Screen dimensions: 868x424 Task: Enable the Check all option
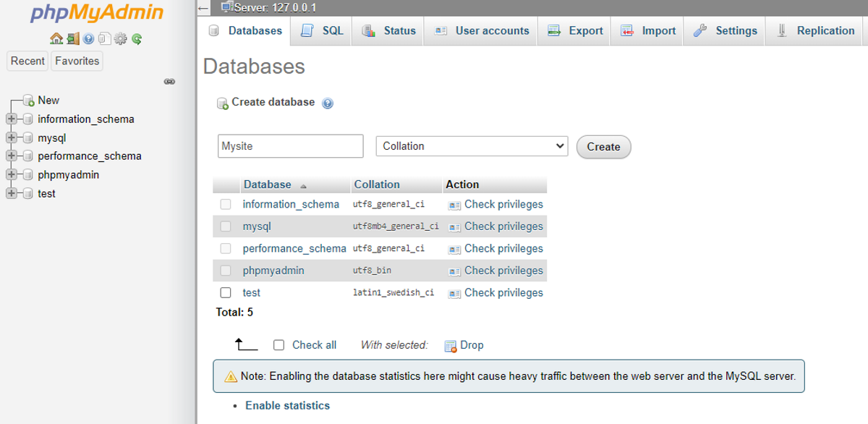point(279,344)
